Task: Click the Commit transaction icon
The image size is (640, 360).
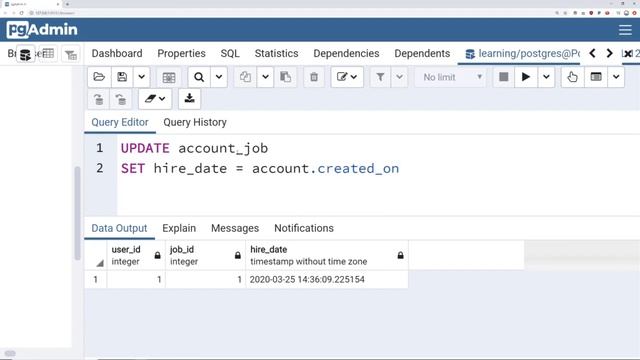Action: click(98, 99)
